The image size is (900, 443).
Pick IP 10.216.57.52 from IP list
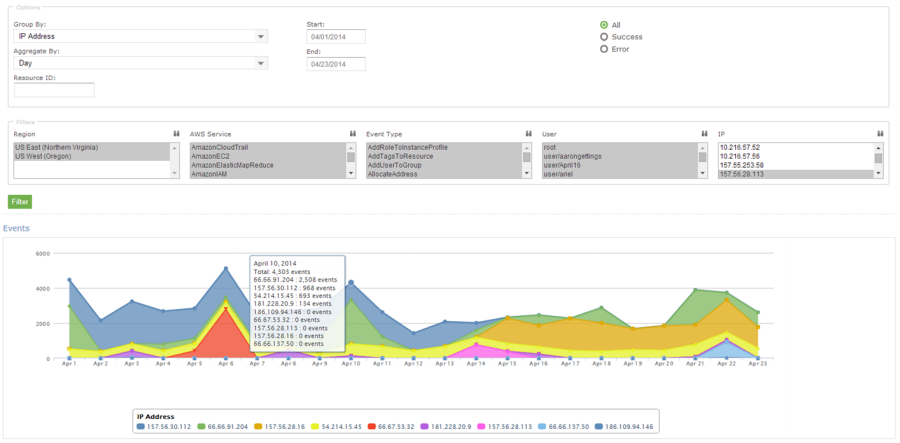coord(740,147)
